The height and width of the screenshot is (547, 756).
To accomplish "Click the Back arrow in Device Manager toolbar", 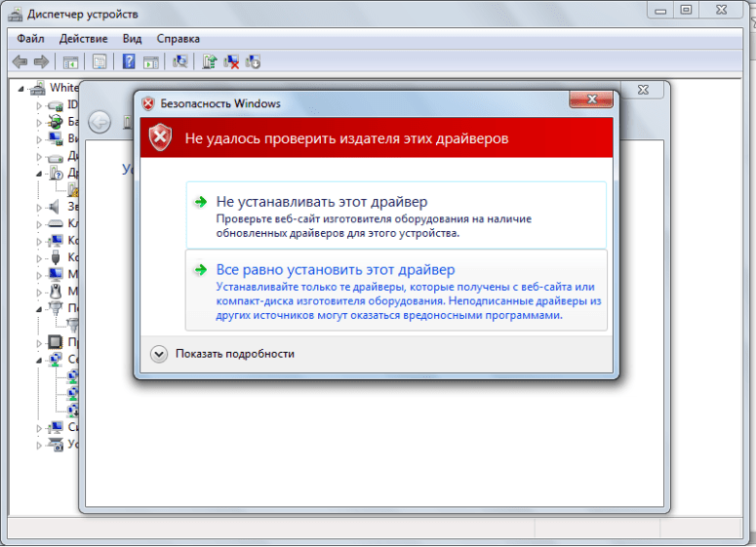I will tap(20, 61).
